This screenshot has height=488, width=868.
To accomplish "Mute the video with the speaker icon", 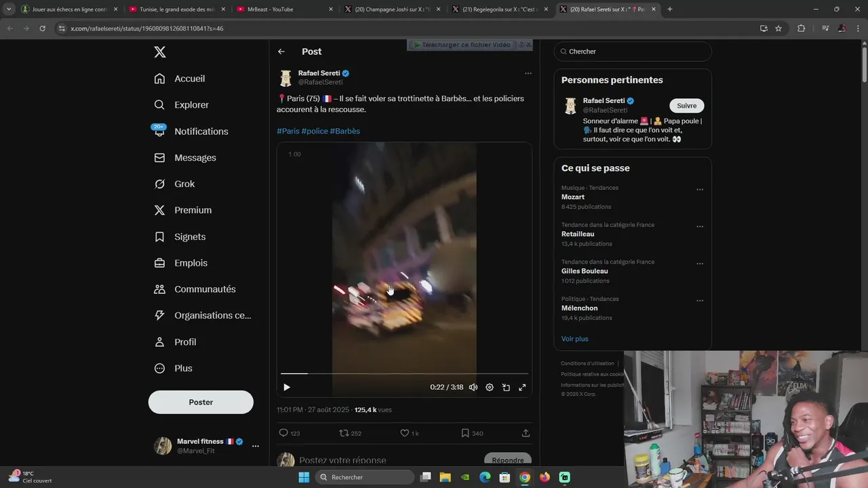I will 473,387.
